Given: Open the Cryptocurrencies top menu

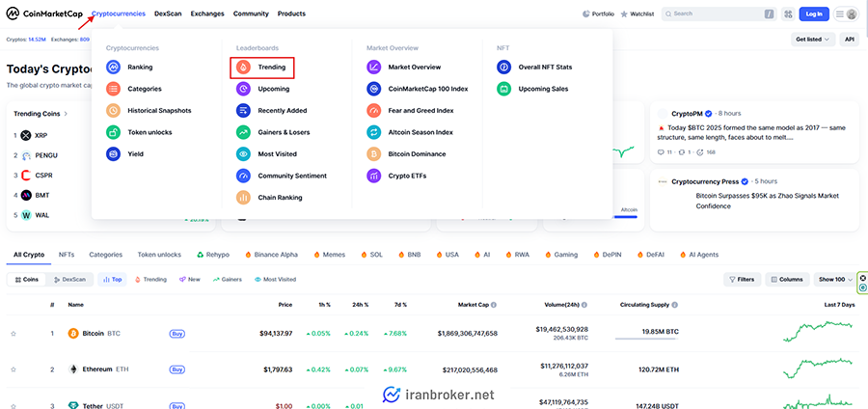Looking at the screenshot, I should pos(119,14).
